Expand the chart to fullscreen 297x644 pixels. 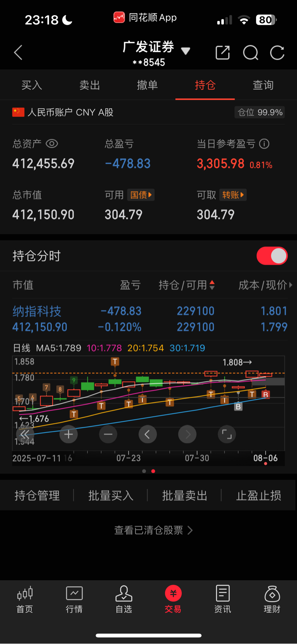[227, 434]
